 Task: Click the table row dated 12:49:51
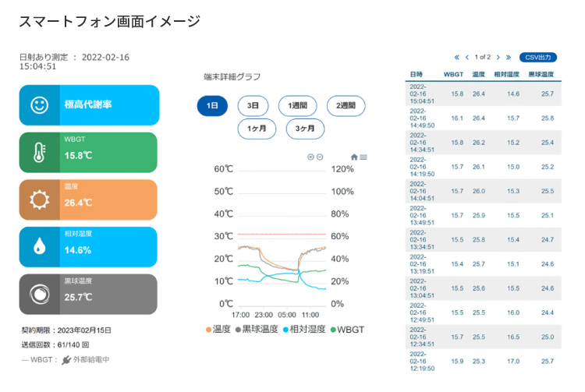coord(484,313)
